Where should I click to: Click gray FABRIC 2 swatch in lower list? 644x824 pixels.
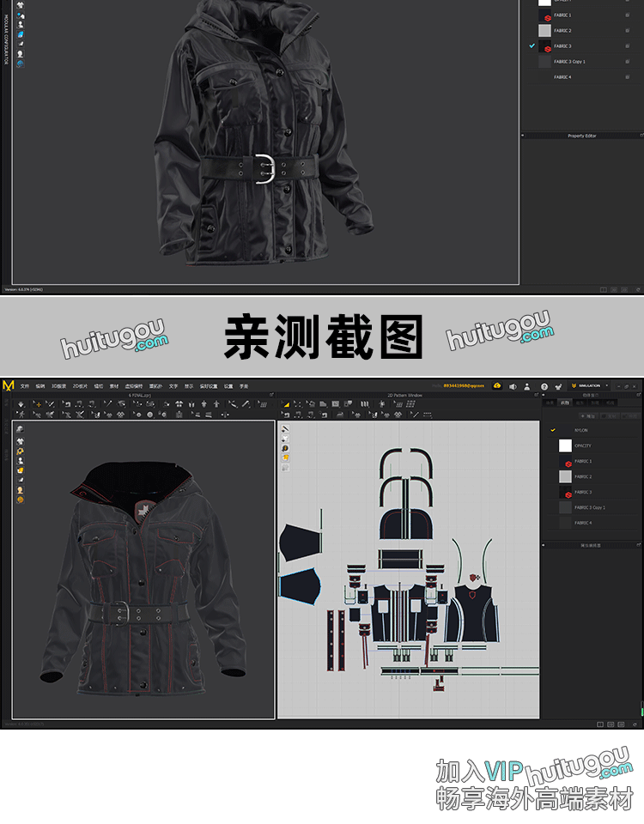pos(565,476)
